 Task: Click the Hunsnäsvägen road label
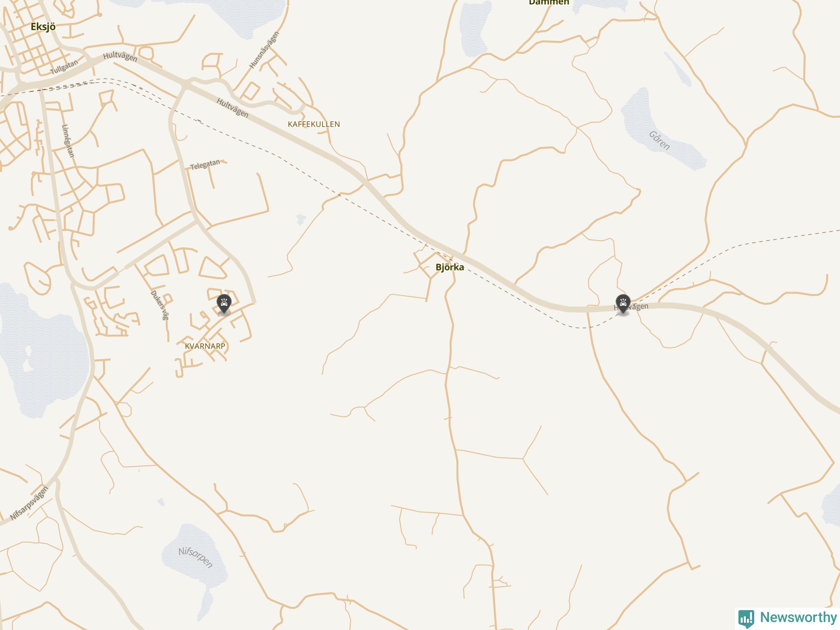coord(264,50)
